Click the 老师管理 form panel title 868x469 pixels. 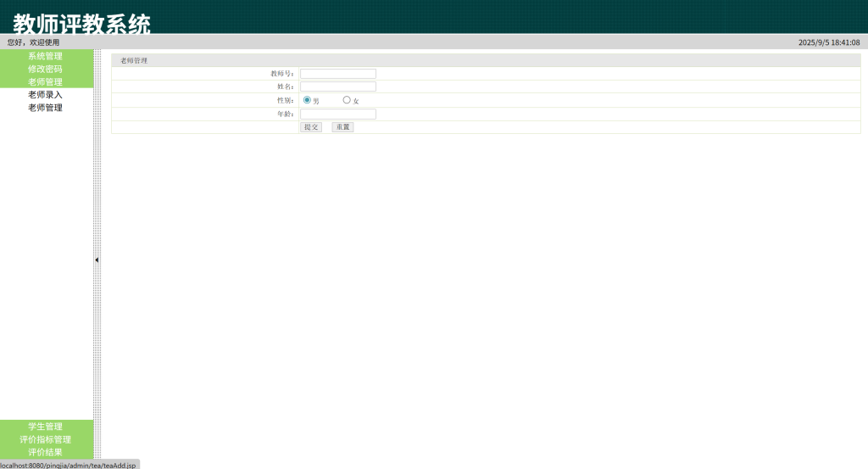coord(134,60)
